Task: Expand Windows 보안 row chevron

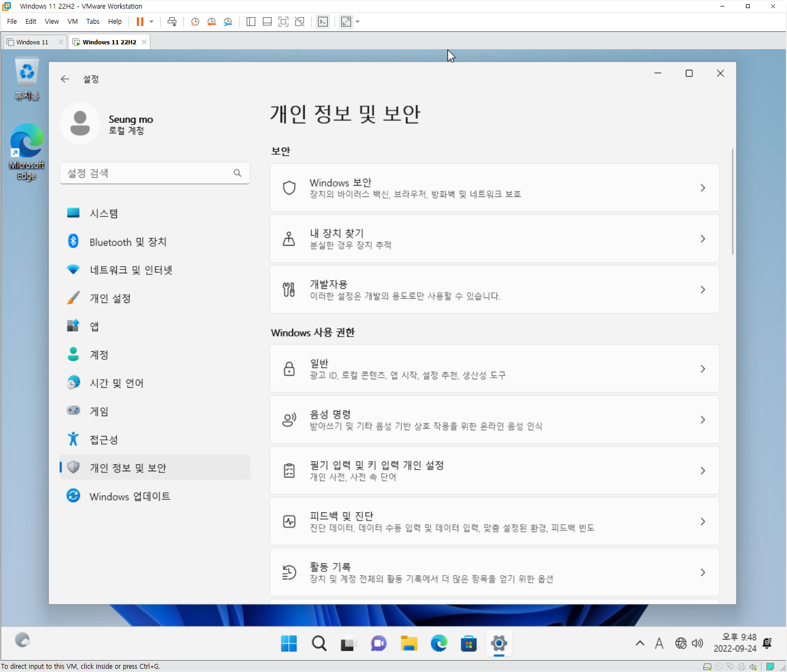Action: click(x=703, y=188)
